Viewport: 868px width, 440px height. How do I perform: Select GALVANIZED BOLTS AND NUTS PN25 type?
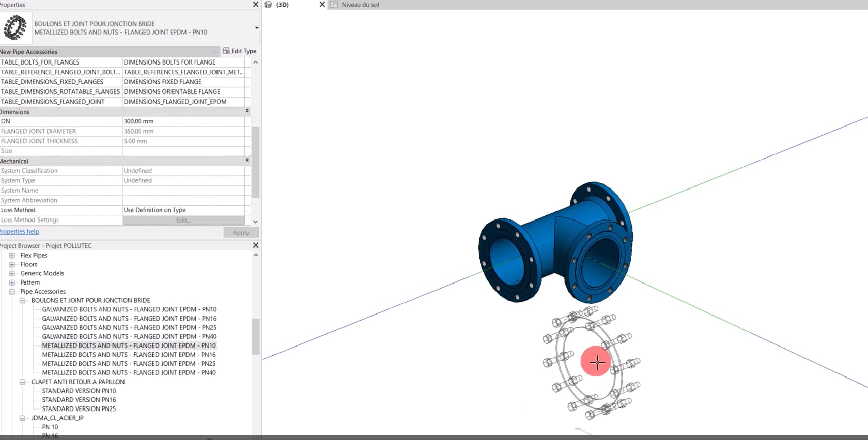[x=129, y=328]
